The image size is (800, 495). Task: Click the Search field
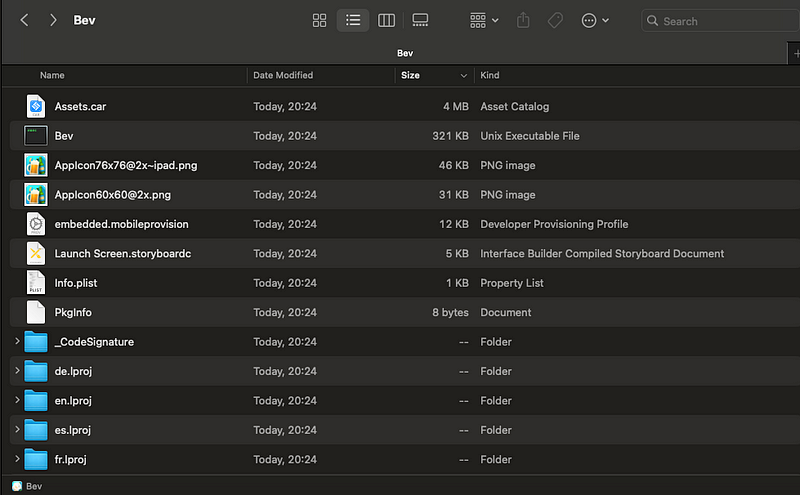[720, 21]
